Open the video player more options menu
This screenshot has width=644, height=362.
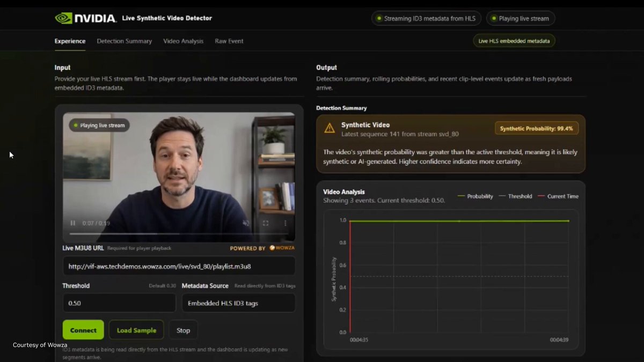tap(285, 223)
